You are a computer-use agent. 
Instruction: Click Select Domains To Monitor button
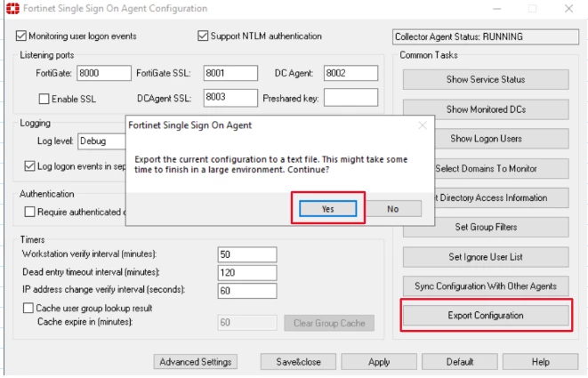pyautogui.click(x=502, y=168)
